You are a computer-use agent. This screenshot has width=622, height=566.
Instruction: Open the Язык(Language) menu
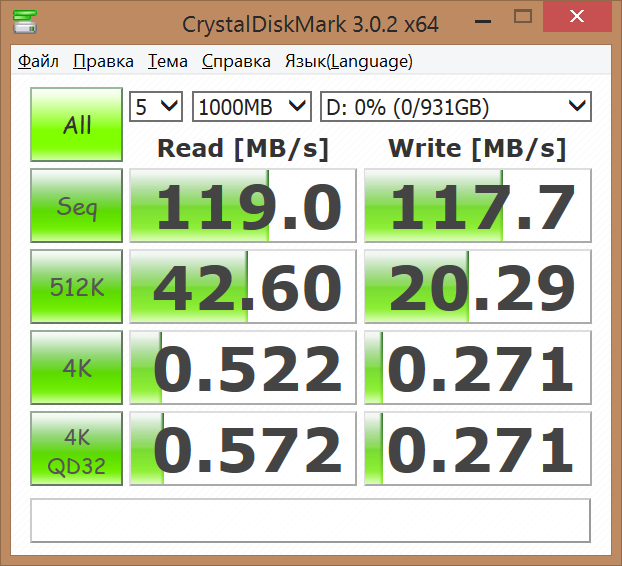(x=349, y=61)
